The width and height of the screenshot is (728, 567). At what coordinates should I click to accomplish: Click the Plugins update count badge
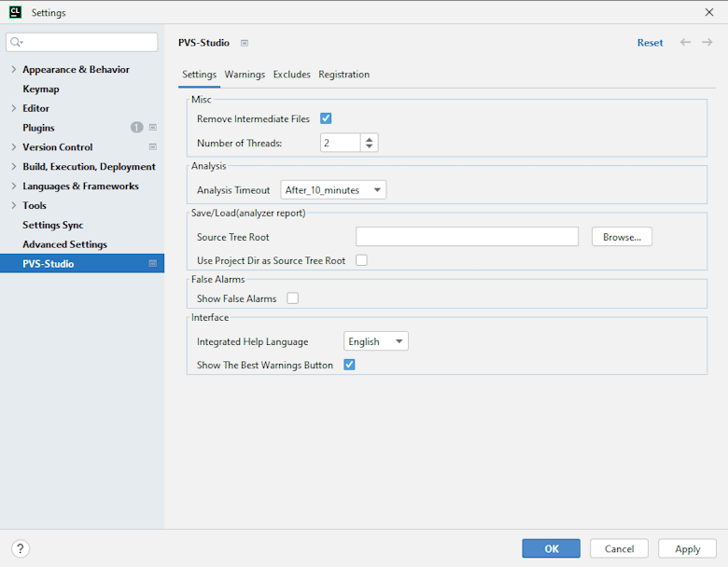(137, 128)
